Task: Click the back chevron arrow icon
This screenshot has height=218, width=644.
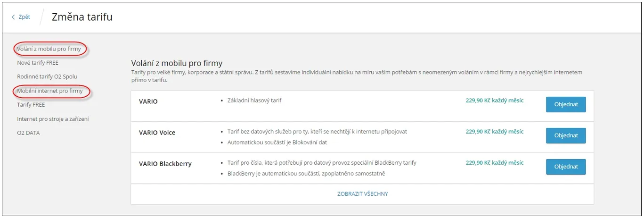Action: [x=13, y=17]
